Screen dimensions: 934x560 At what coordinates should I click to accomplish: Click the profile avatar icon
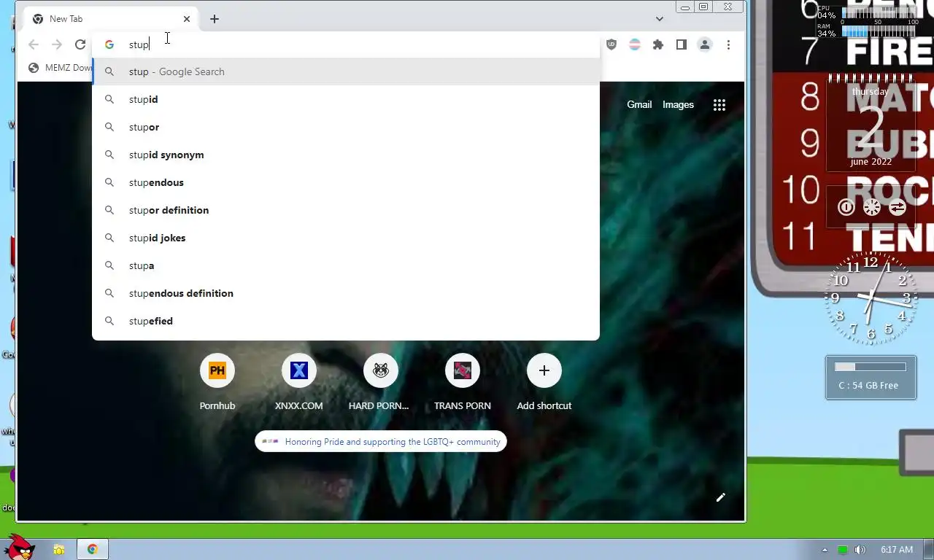[x=705, y=44]
